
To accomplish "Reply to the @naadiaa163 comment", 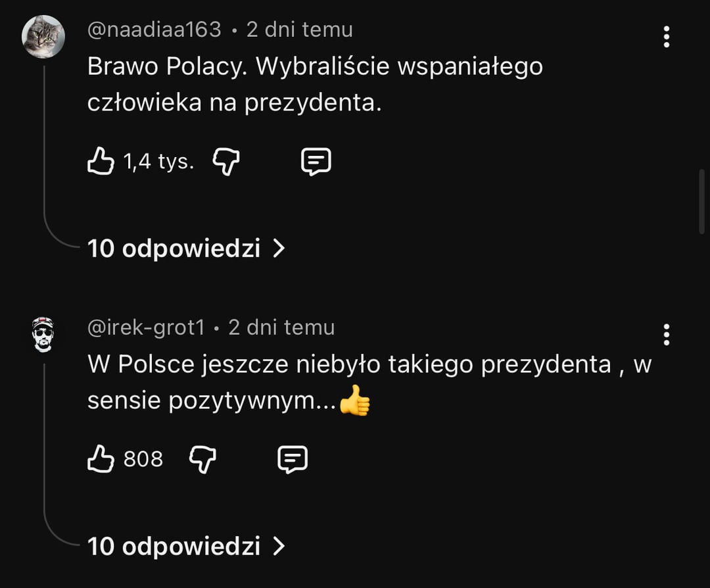I will click(316, 161).
